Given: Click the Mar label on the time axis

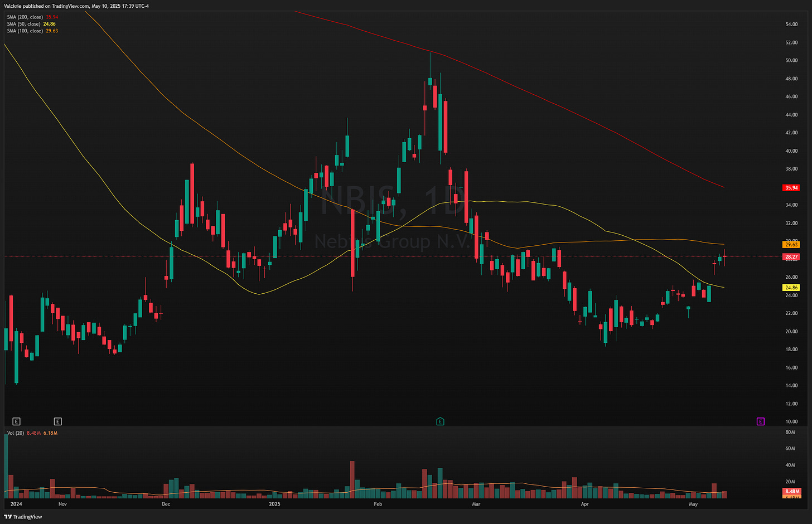Looking at the screenshot, I should 476,504.
